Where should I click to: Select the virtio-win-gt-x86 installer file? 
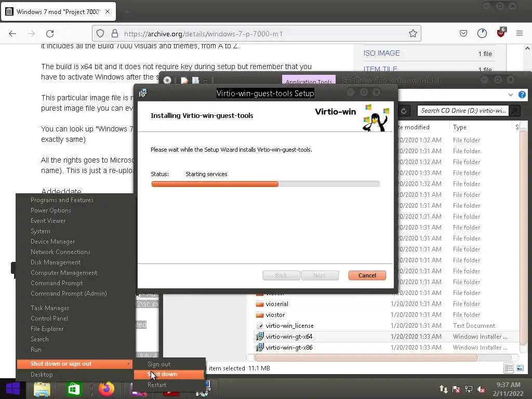289,348
